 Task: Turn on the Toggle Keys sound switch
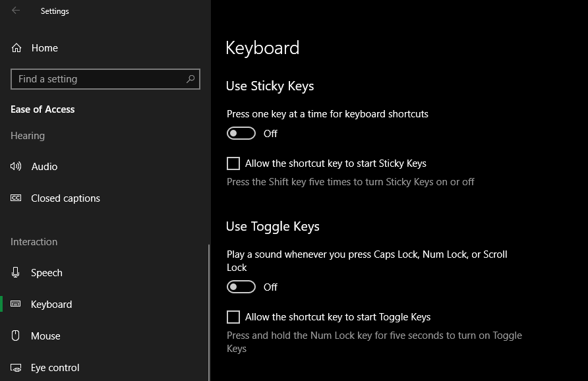[x=241, y=286]
